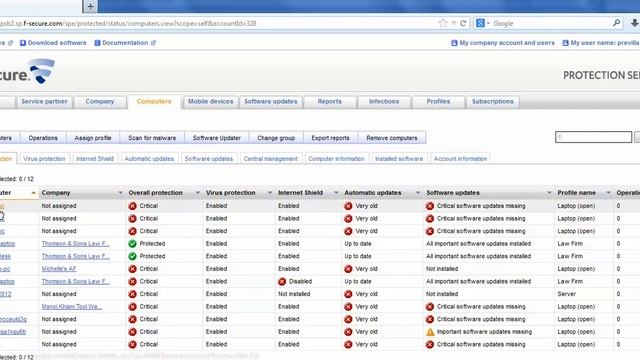Click the Very old red icon in Michelle's AF row
Screen dimensions: 640x360
(x=348, y=269)
